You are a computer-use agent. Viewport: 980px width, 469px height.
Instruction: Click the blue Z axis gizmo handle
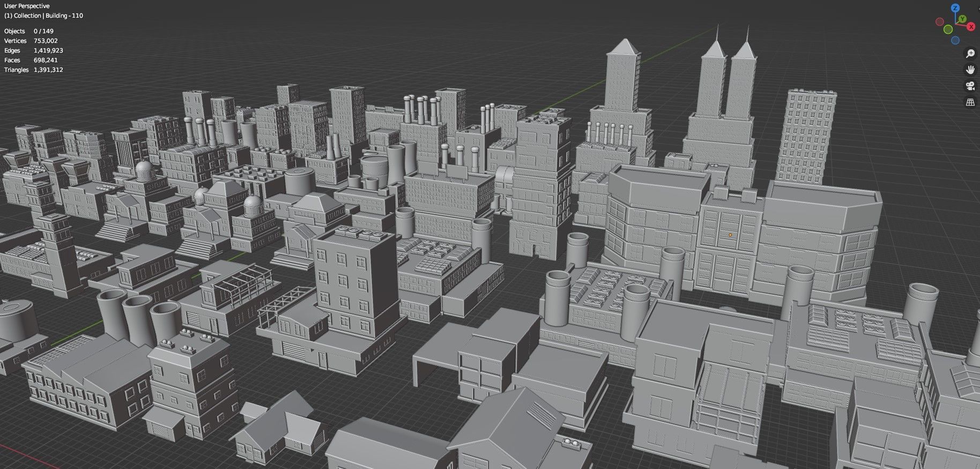coord(955,8)
